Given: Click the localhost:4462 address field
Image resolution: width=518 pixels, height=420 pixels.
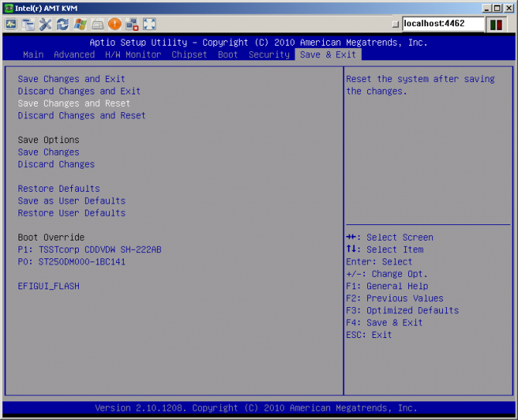Looking at the screenshot, I should (443, 24).
